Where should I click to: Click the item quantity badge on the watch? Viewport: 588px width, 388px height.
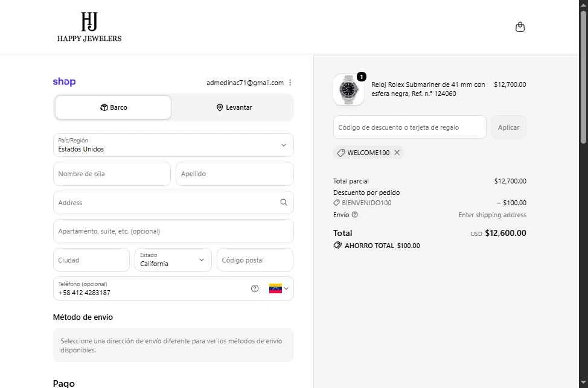[x=361, y=77]
